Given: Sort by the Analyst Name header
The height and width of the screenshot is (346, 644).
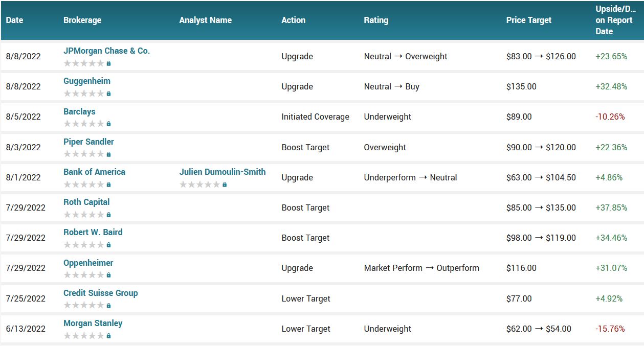Looking at the screenshot, I should pos(206,20).
